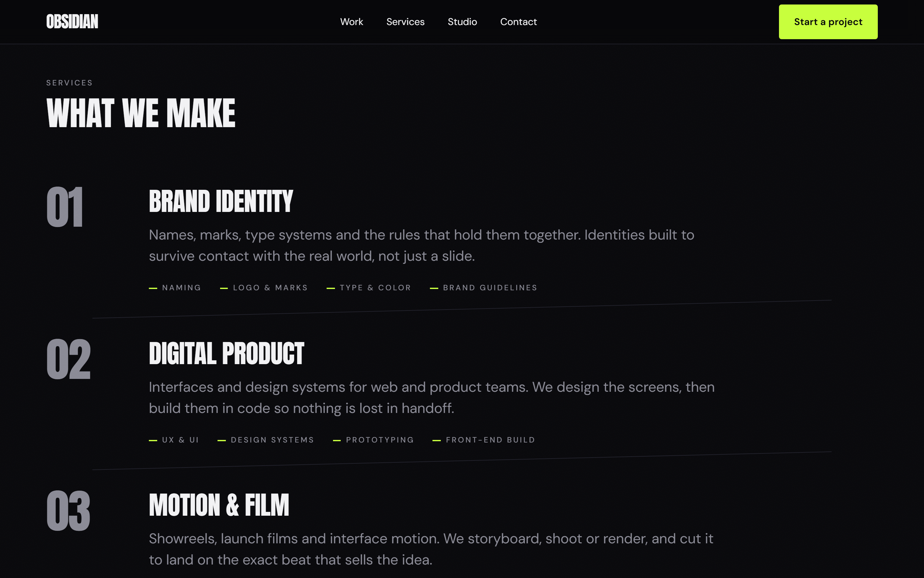Select the SERVICES eyebrow label
This screenshot has height=578, width=924.
pyautogui.click(x=70, y=83)
